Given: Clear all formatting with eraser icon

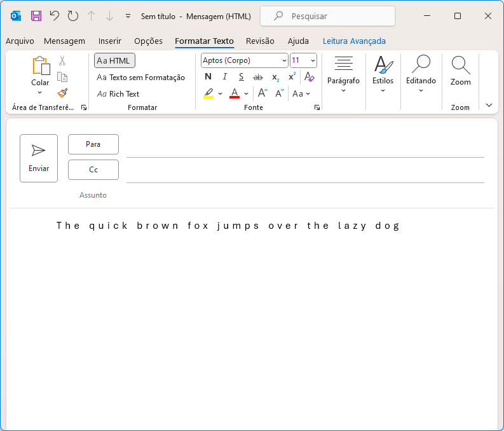Looking at the screenshot, I should point(310,77).
